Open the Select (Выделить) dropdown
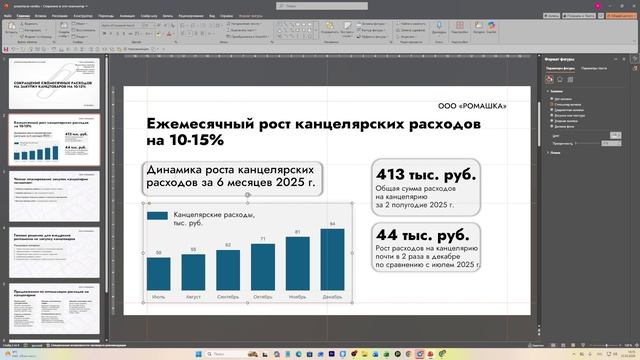The height and width of the screenshot is (360, 640). pyautogui.click(x=406, y=36)
